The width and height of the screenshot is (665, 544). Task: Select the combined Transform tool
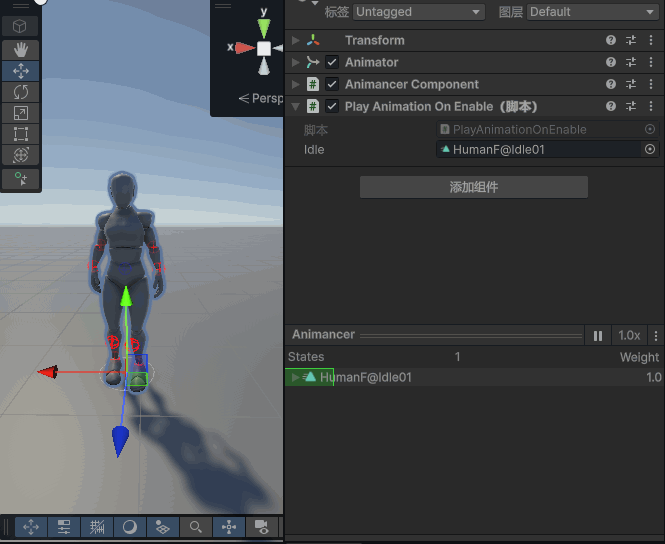coord(20,155)
